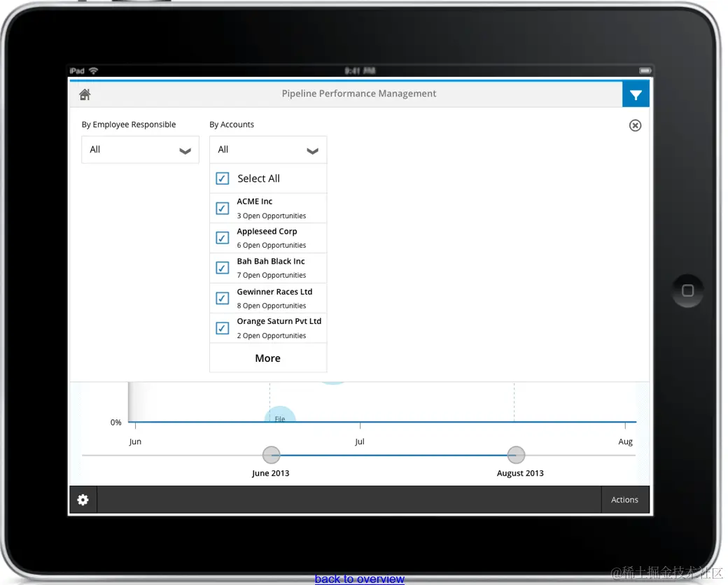The width and height of the screenshot is (728, 585).
Task: Click the By Employee Responsible label
Action: [129, 125]
